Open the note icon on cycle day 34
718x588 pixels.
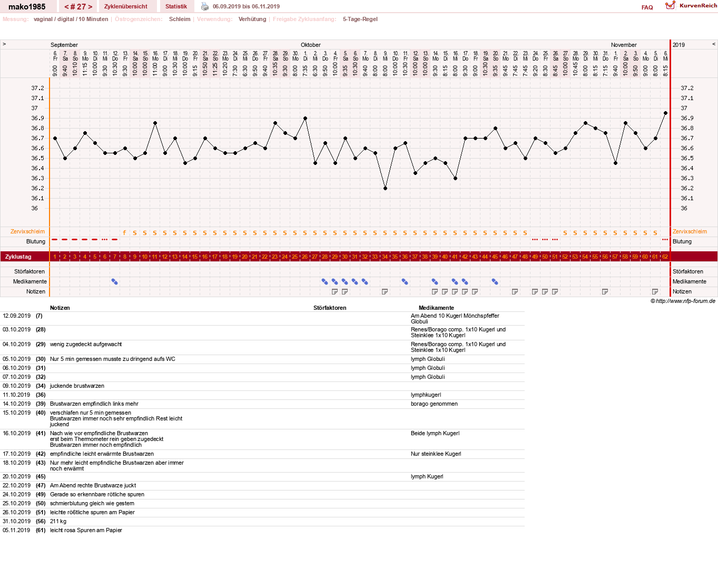pyautogui.click(x=385, y=291)
